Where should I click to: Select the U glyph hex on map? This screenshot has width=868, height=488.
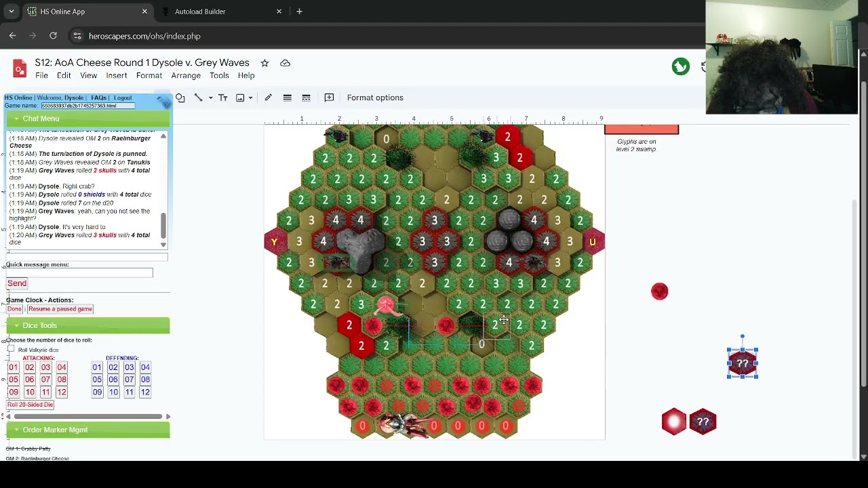point(592,242)
